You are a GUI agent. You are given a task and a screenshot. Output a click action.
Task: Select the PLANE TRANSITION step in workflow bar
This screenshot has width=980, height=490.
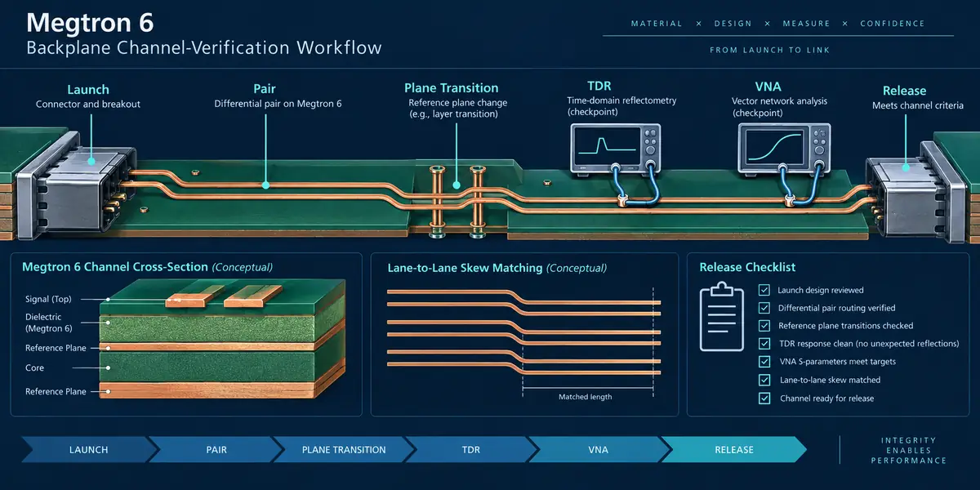pos(344,449)
